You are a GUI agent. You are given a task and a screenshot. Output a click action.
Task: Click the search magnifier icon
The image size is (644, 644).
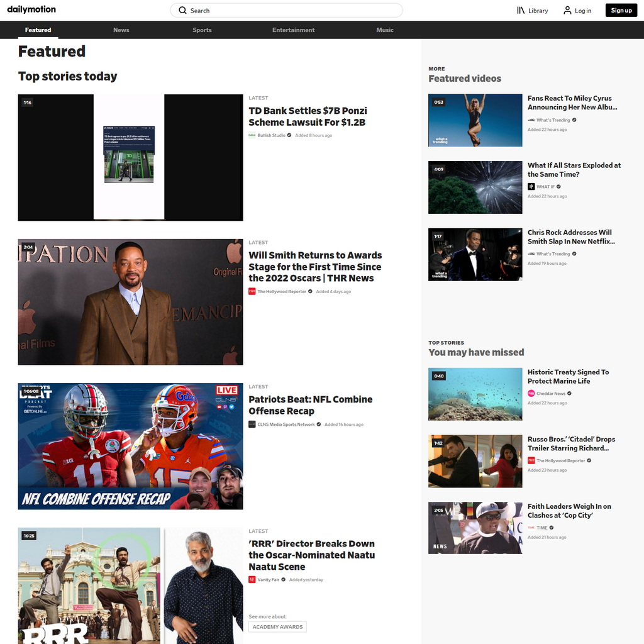pos(183,10)
